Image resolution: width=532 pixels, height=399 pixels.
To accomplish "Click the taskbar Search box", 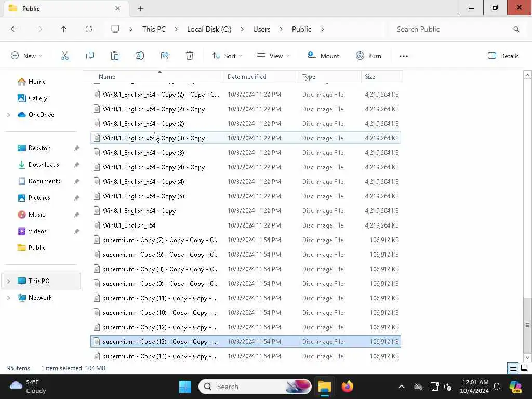I will 255,387.
